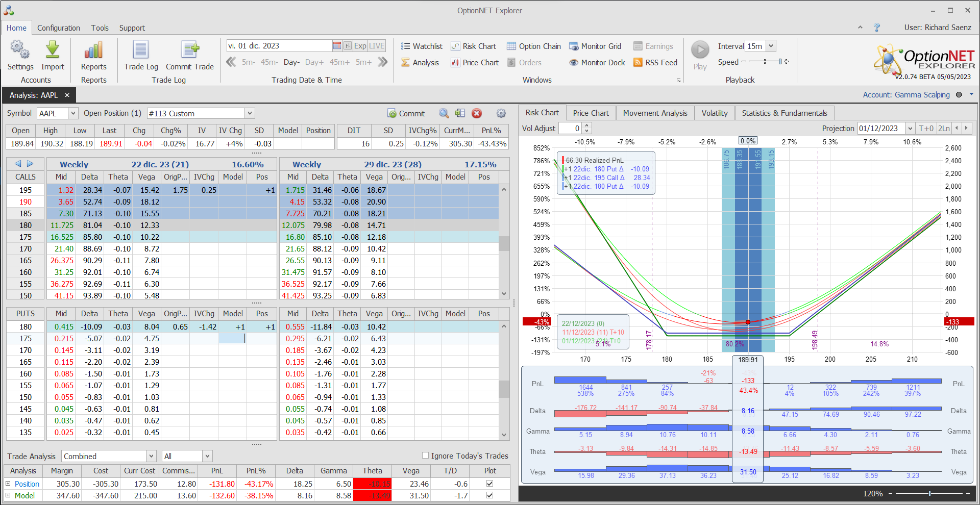Open the analysis settings gear icon
The width and height of the screenshot is (980, 505).
click(501, 113)
